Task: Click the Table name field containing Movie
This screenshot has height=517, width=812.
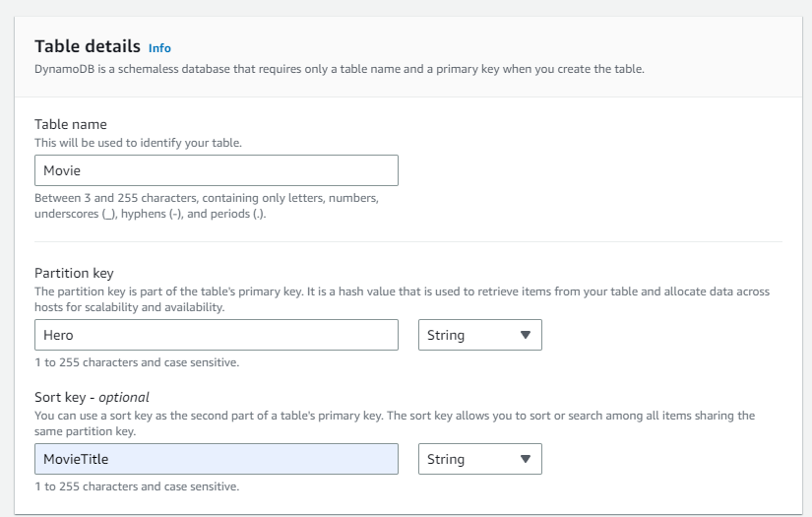Action: coord(217,170)
